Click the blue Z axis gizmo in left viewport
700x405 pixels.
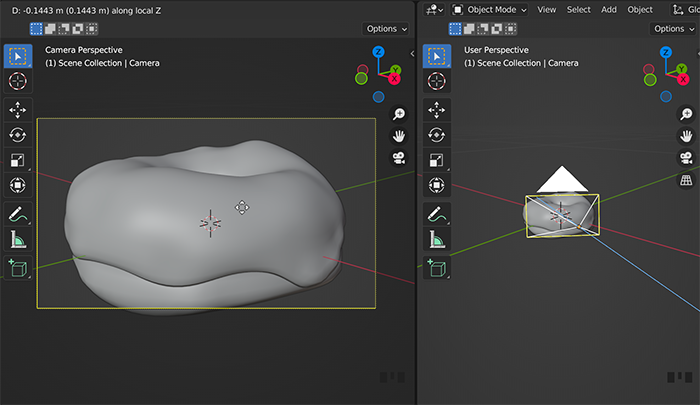[378, 51]
